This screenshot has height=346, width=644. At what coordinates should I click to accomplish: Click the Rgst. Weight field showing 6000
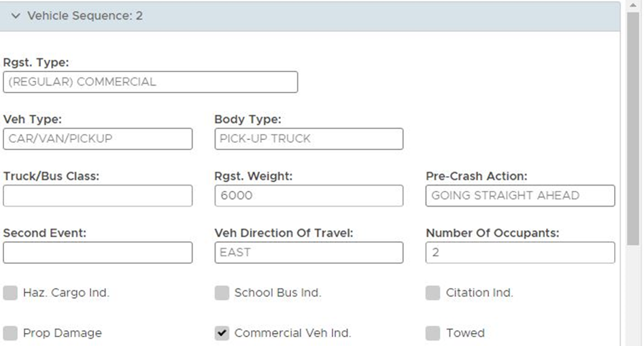[x=309, y=195]
